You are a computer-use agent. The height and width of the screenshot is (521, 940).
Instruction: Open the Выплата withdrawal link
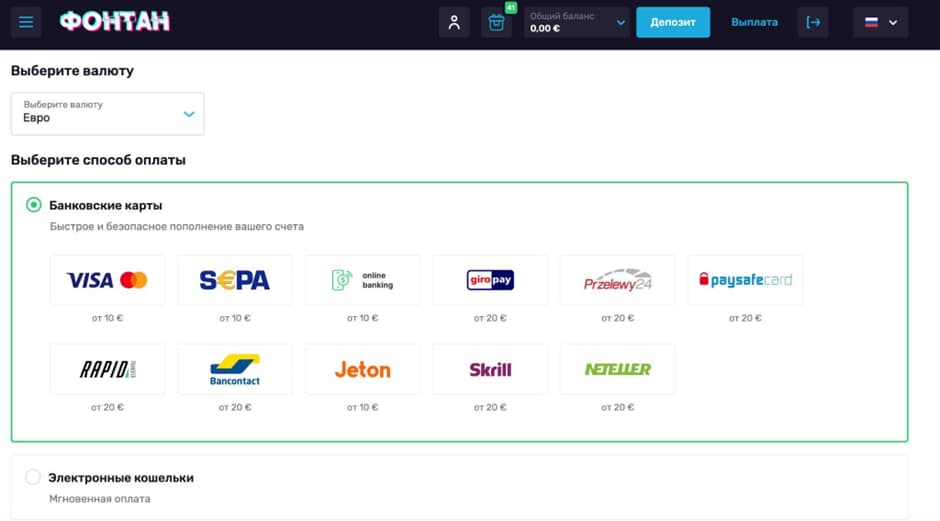pos(754,22)
